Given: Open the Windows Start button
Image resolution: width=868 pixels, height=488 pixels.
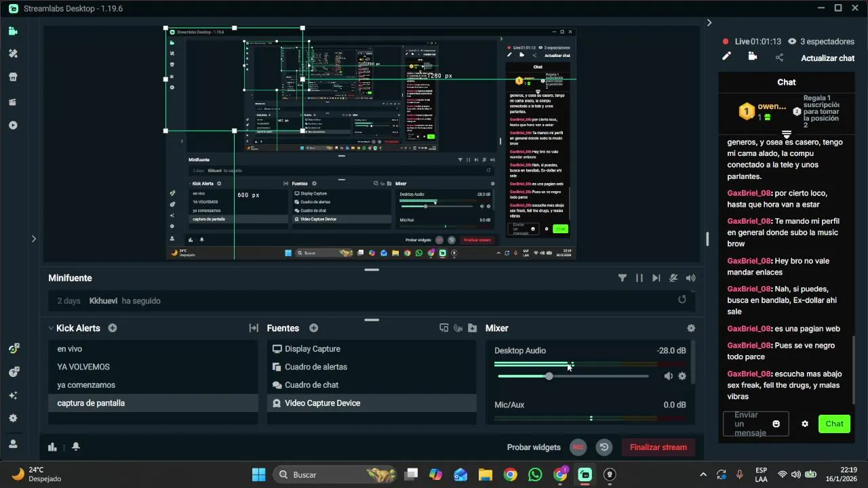Looking at the screenshot, I should pyautogui.click(x=259, y=474).
